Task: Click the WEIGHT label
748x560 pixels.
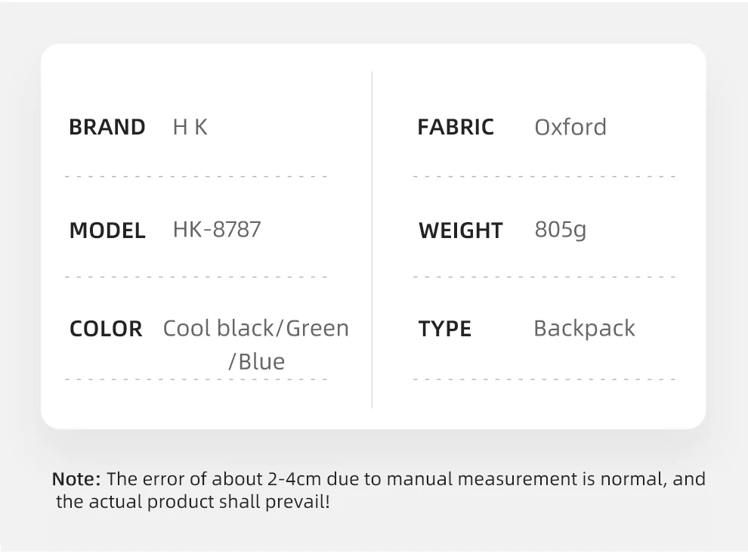Action: point(460,230)
